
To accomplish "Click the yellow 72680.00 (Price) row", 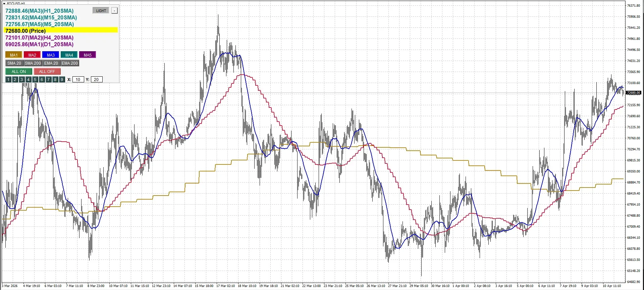I will point(61,30).
